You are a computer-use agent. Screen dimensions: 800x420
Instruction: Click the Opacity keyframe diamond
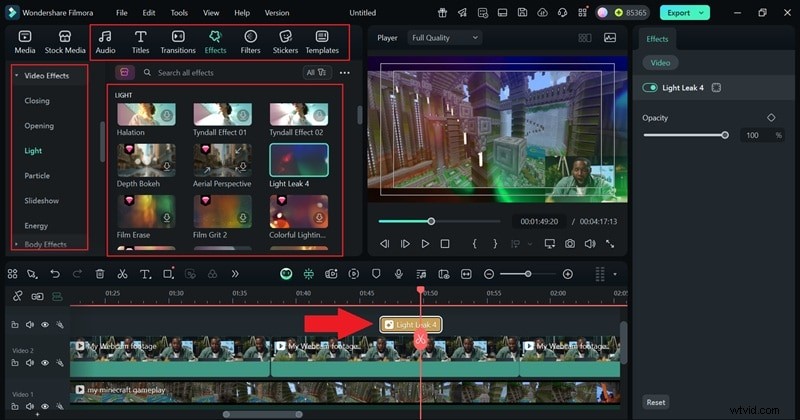[x=771, y=118]
